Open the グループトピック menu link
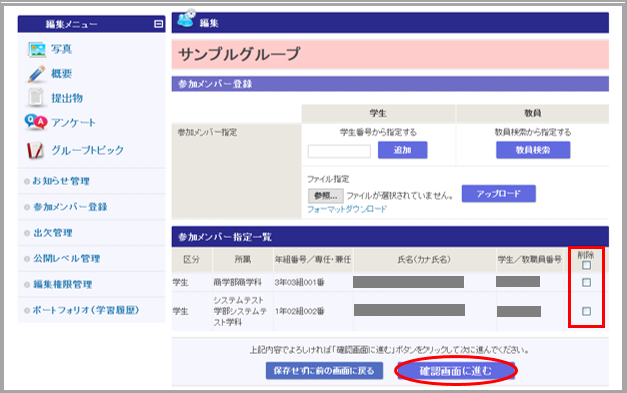Viewport: 627px width, 393px height. pyautogui.click(x=88, y=150)
